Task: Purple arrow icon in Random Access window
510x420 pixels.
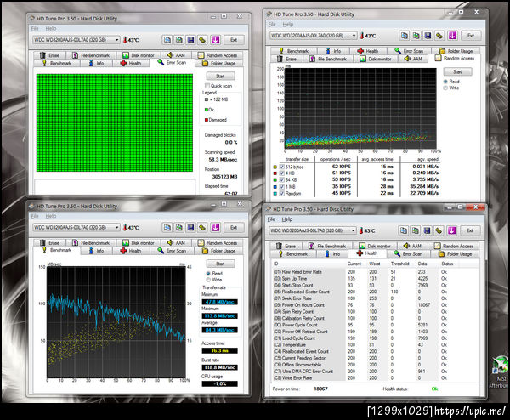Action: click(452, 36)
